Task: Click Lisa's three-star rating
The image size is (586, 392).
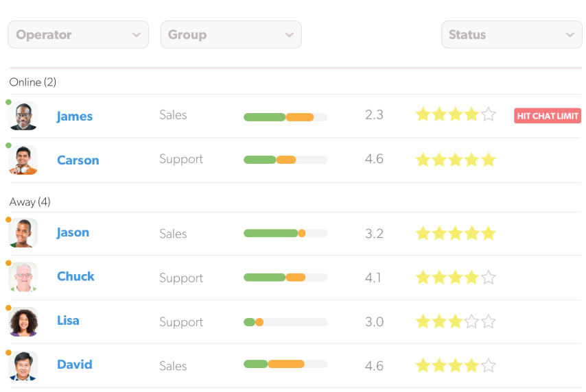Action: click(456, 321)
